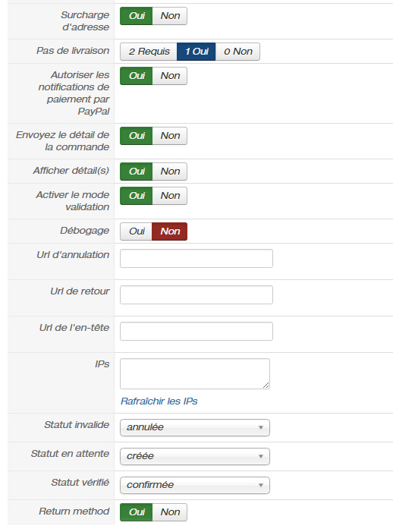Set Envoyez le détail de la commande to Non
The height and width of the screenshot is (532, 393).
(170, 136)
